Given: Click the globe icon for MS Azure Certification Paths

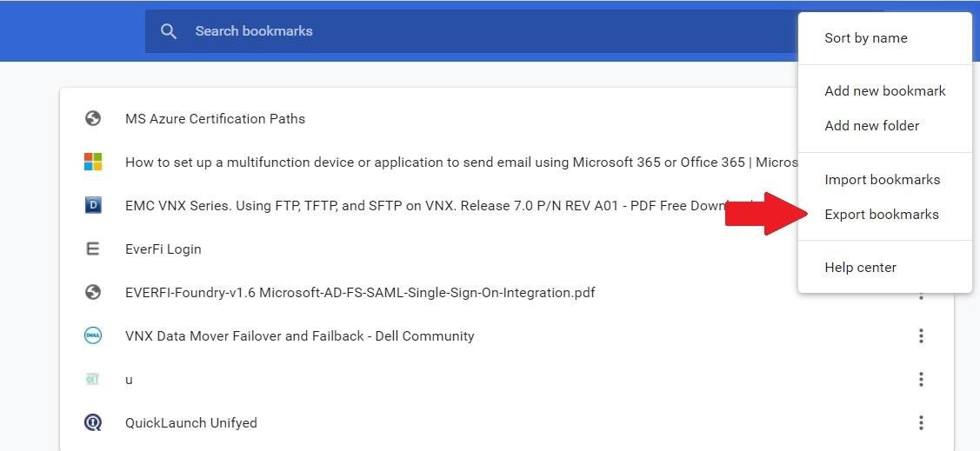Looking at the screenshot, I should tap(93, 118).
